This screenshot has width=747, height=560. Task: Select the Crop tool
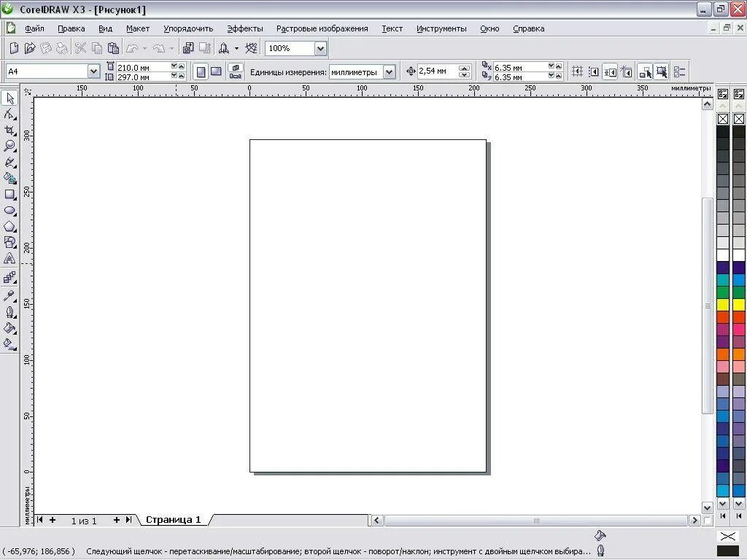pyautogui.click(x=9, y=130)
